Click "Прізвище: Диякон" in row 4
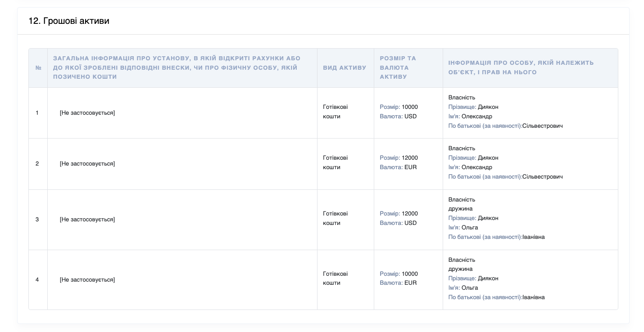 click(473, 278)
